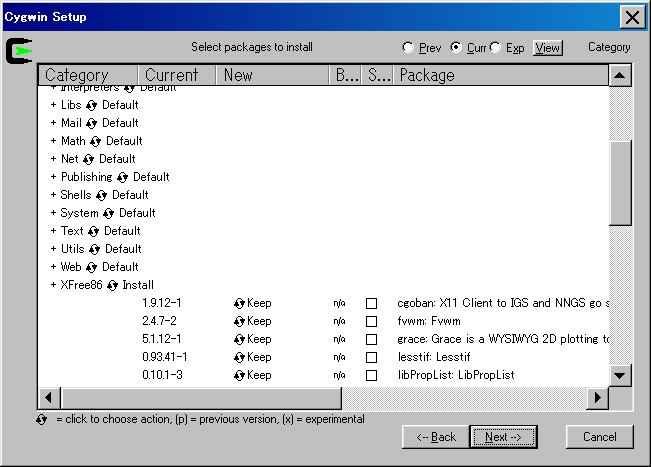Expand the Text category
The image size is (651, 467).
click(53, 230)
